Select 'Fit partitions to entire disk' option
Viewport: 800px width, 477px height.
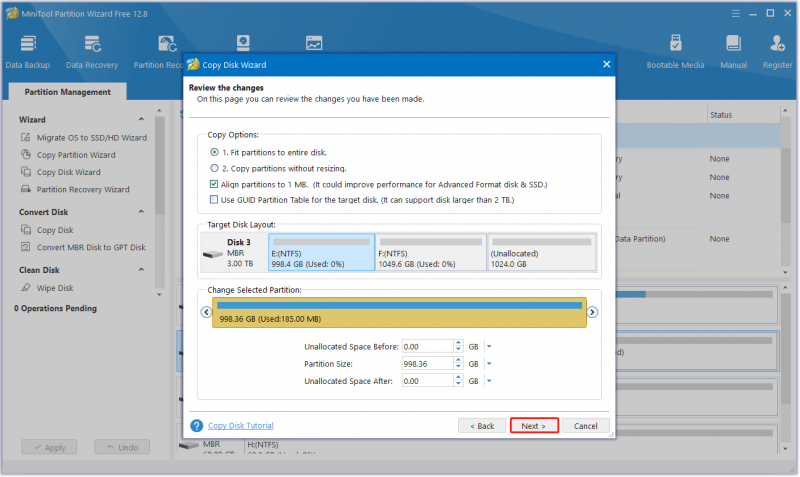click(214, 152)
